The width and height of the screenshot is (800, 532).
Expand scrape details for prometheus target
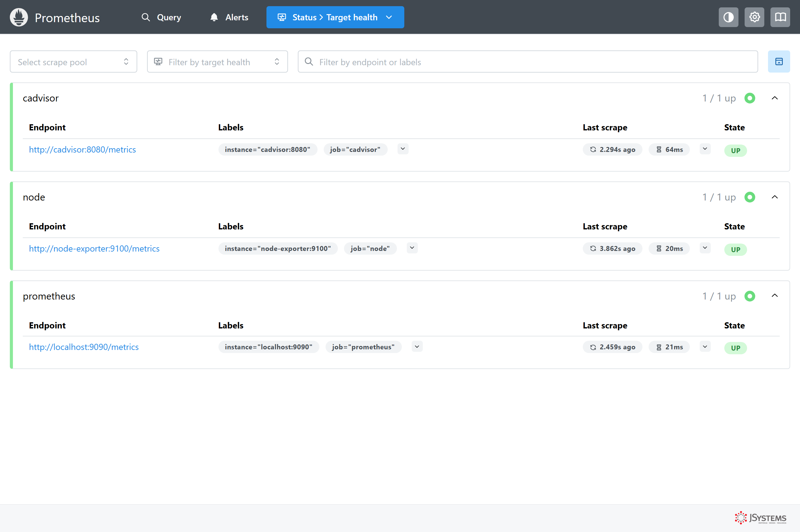click(705, 346)
